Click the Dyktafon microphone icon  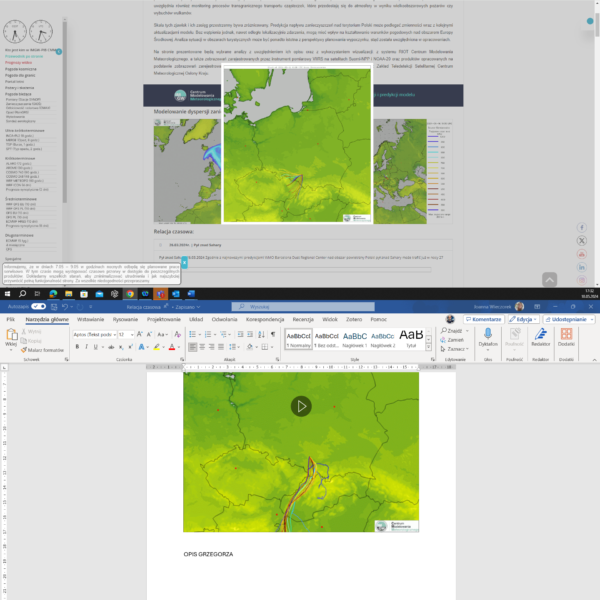point(488,334)
